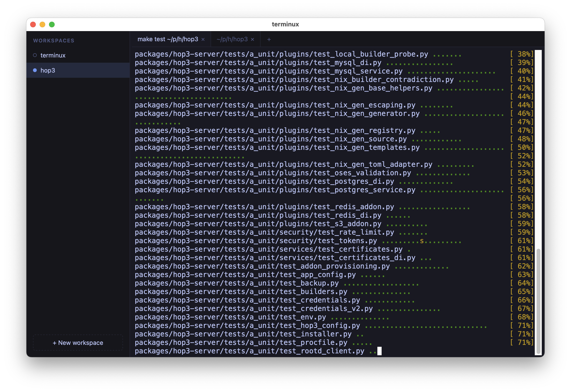Click the test_redis_addon.py line
The width and height of the screenshot is (571, 392).
pyautogui.click(x=334, y=207)
